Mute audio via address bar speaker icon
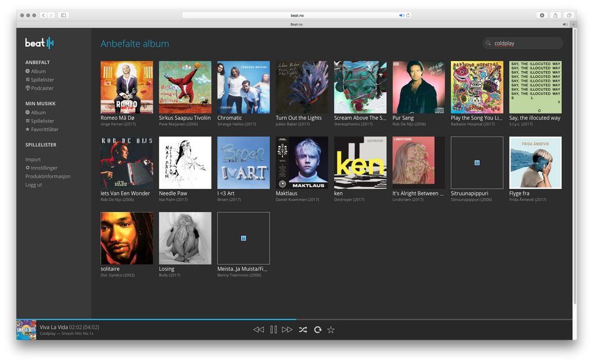This screenshot has height=364, width=594. [401, 15]
